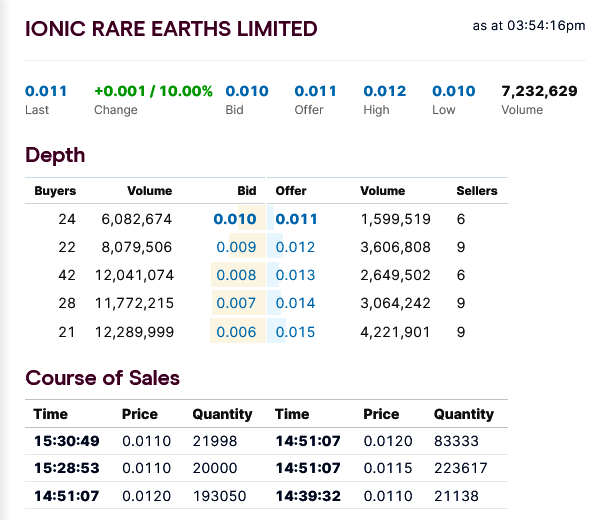
Task: Click the 0.007 bid price
Action: click(x=236, y=303)
